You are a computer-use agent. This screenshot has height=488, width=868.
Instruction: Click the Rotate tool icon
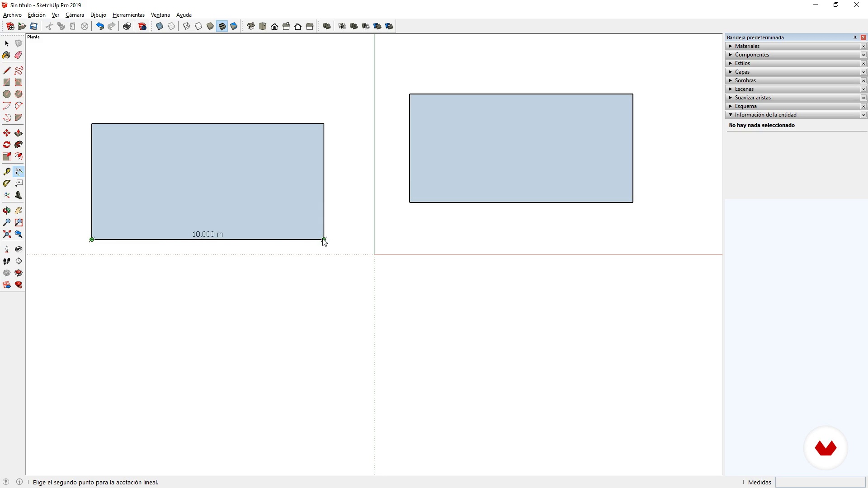7,145
